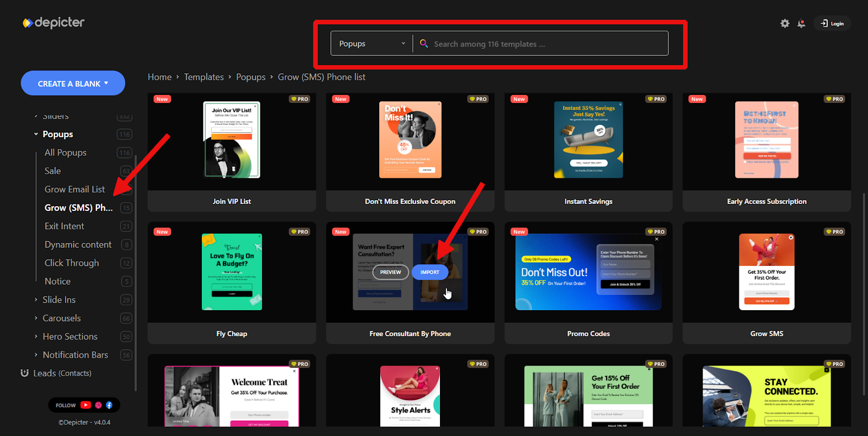868x436 pixels.
Task: Open Notice popups category
Action: [58, 281]
